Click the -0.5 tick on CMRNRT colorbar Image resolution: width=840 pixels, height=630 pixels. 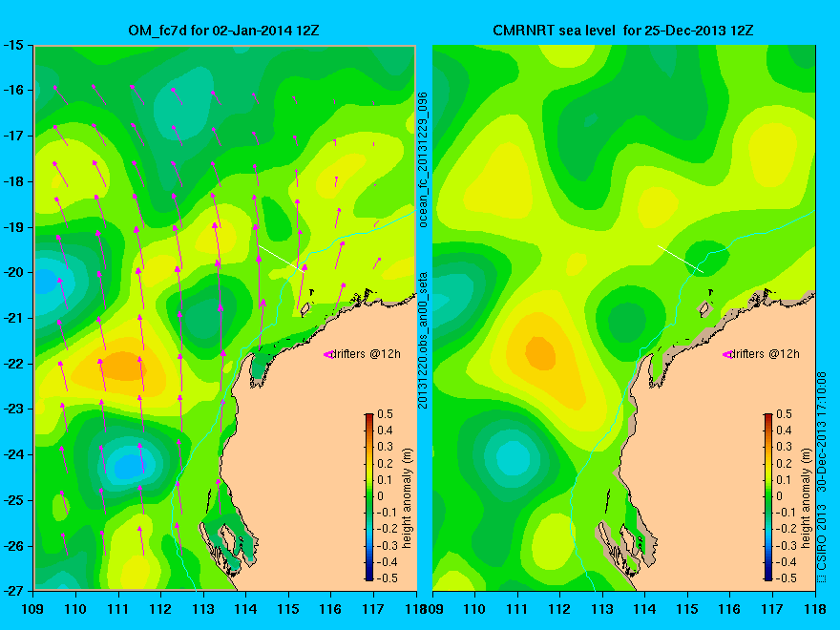[x=784, y=578]
